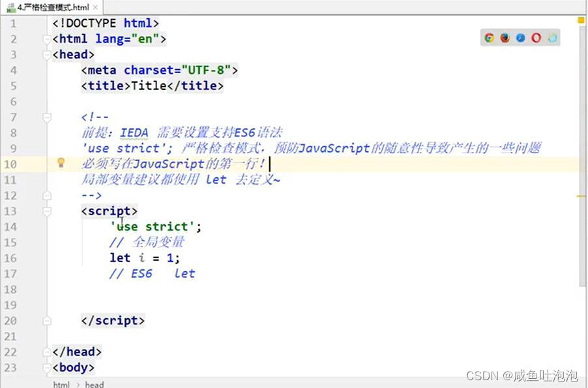The image size is (588, 388).
Task: Click line number 1 in gutter
Action: click(13, 23)
